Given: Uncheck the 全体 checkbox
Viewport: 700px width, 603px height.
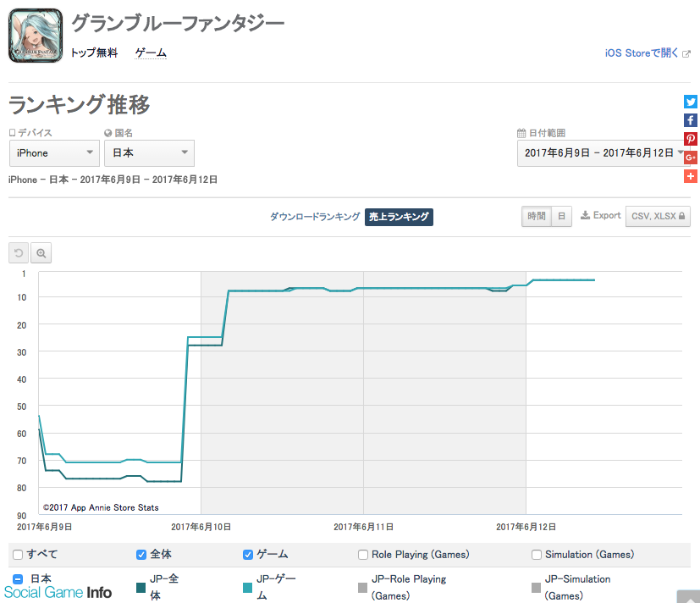Looking at the screenshot, I should [141, 555].
